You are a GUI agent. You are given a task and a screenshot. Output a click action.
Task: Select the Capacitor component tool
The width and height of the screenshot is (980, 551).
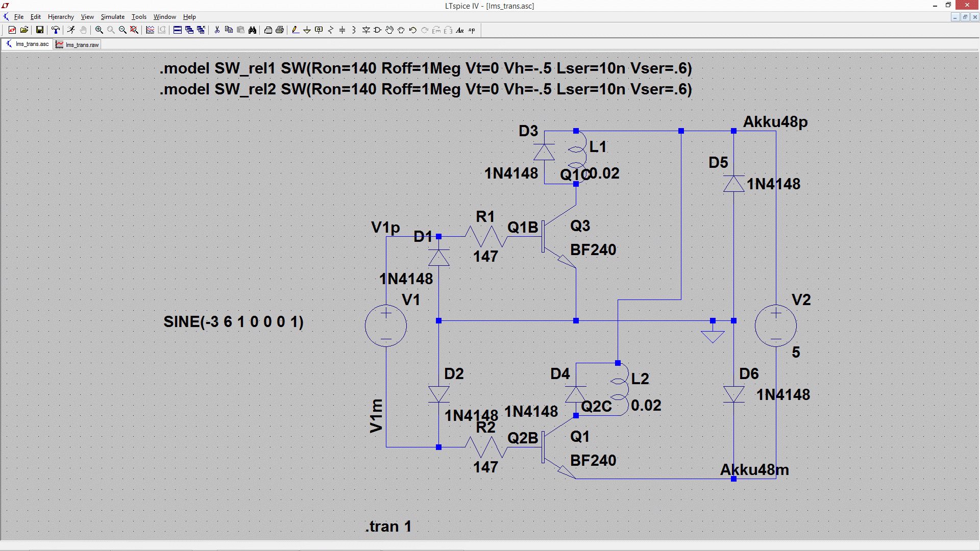(342, 30)
